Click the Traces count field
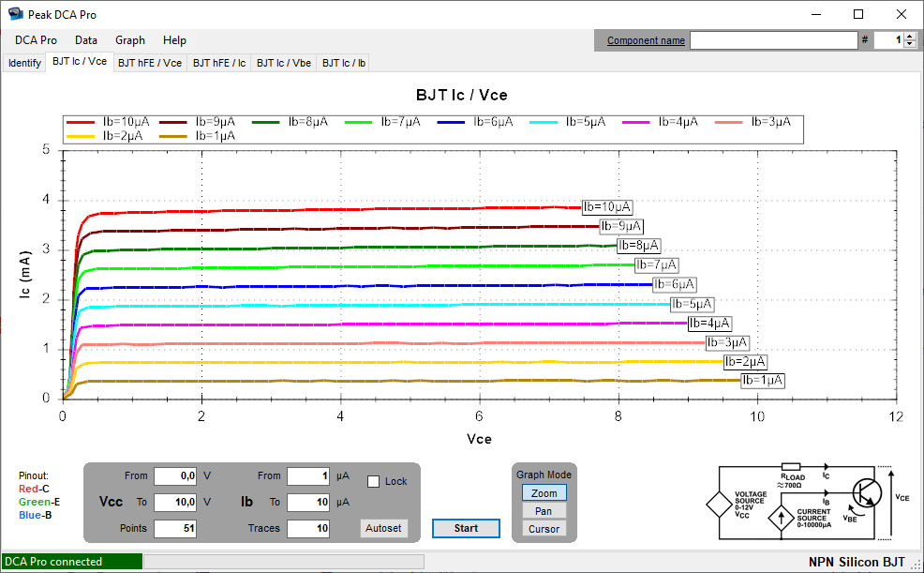The image size is (924, 573). 308,528
